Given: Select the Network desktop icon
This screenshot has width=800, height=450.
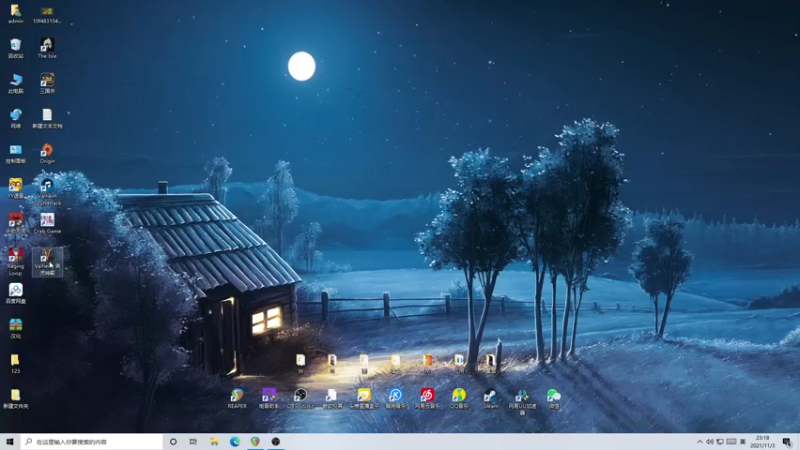Looking at the screenshot, I should 15,118.
